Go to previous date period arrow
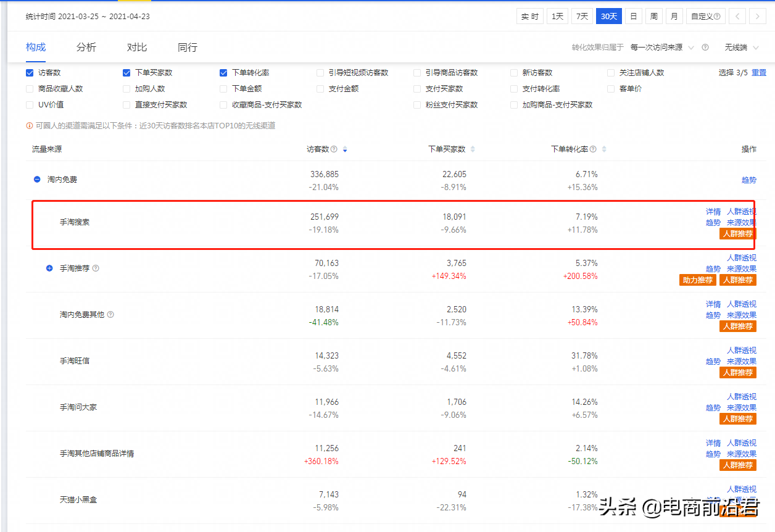Viewport: 775px width, 532px height. [737, 17]
